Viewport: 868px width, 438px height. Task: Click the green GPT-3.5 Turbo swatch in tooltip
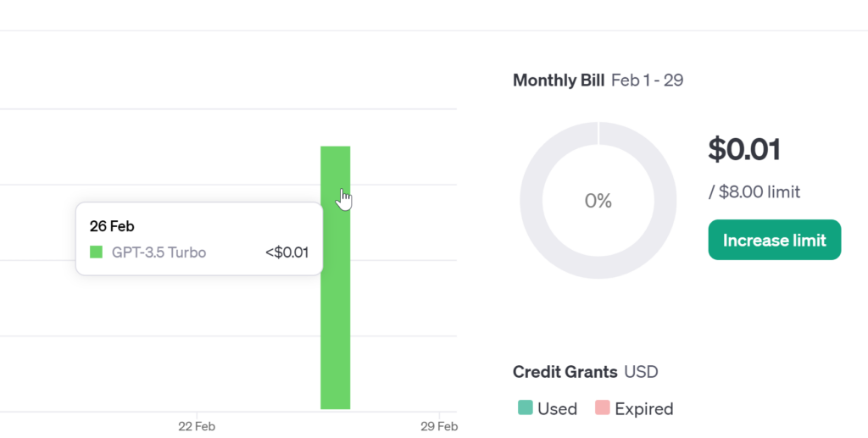tap(97, 252)
